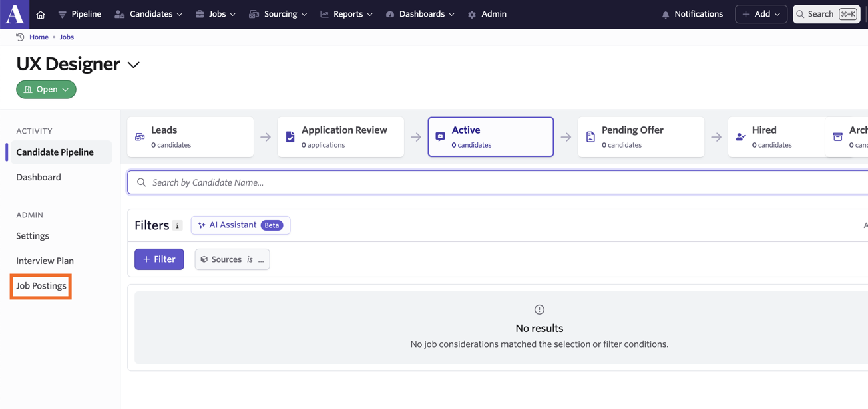Screen dimensions: 868x409
Task: Open the Sourcing dropdown menu
Action: click(278, 14)
